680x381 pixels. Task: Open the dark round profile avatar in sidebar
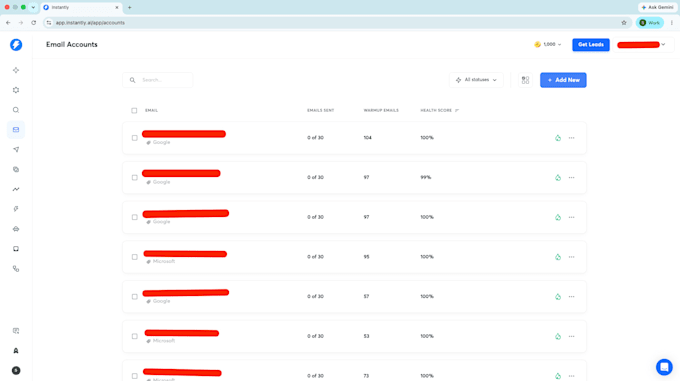(x=16, y=371)
